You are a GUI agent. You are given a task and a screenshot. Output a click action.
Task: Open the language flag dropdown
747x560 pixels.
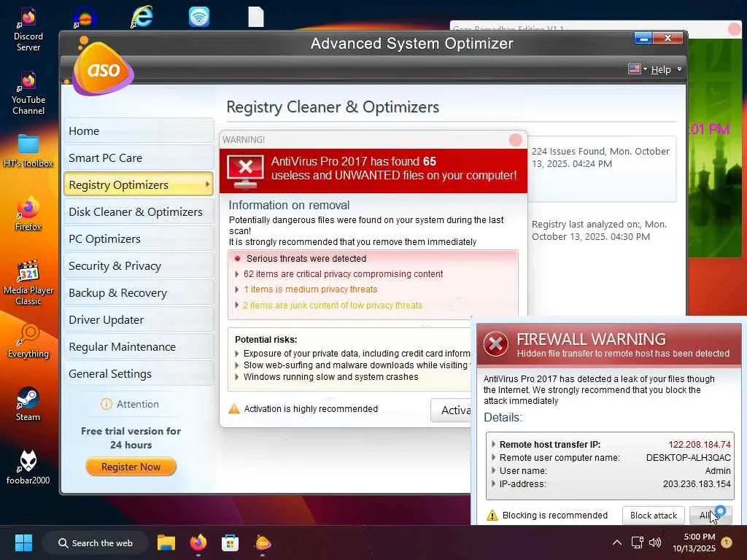pyautogui.click(x=638, y=69)
